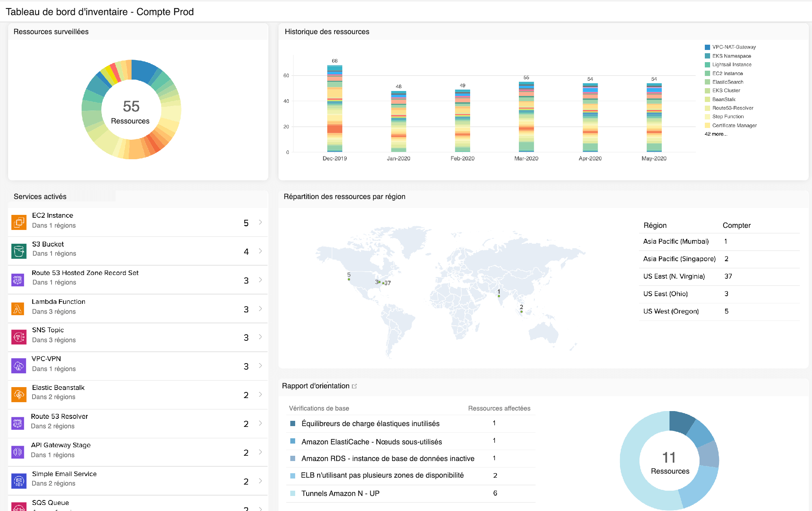The width and height of the screenshot is (812, 511).
Task: Select 'Amazon RDS - instance de base' check
Action: pyautogui.click(x=411, y=459)
